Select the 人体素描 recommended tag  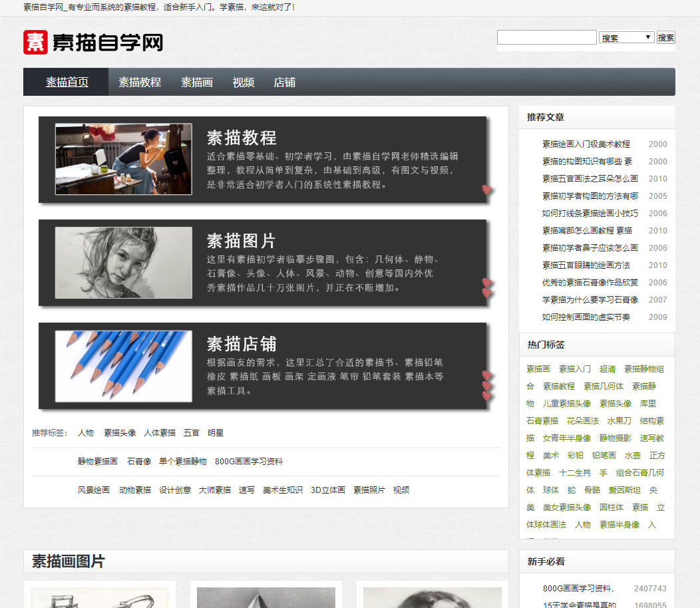[160, 432]
